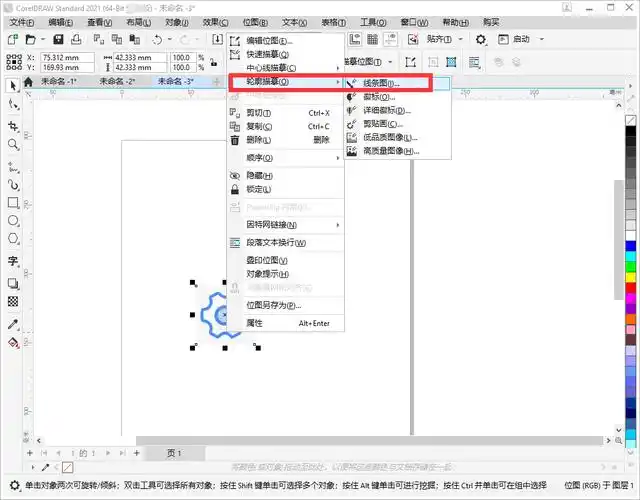Choose Lock in context menu

[286, 189]
